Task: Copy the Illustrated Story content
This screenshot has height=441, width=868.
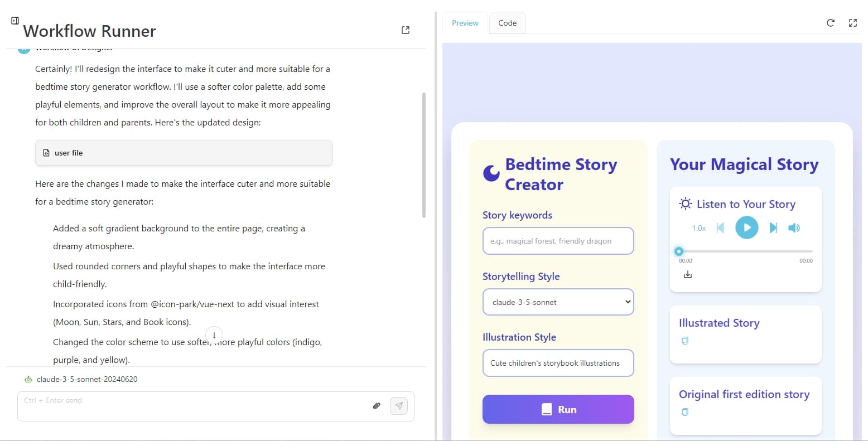Action: tap(685, 341)
